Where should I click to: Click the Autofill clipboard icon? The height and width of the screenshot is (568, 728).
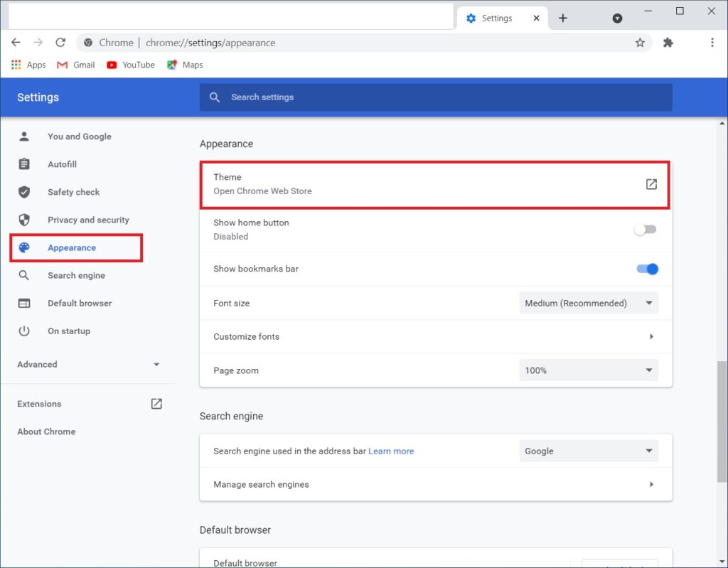[x=24, y=164]
